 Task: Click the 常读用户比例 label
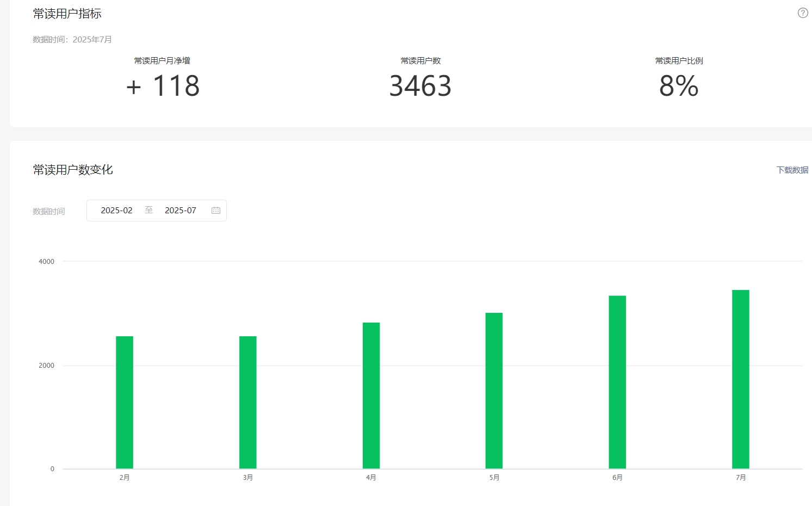point(679,61)
